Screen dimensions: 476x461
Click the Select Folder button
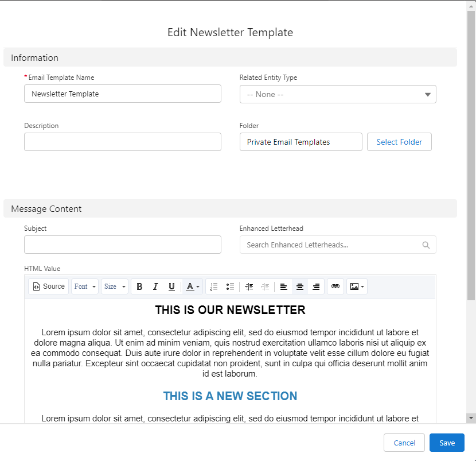399,142
